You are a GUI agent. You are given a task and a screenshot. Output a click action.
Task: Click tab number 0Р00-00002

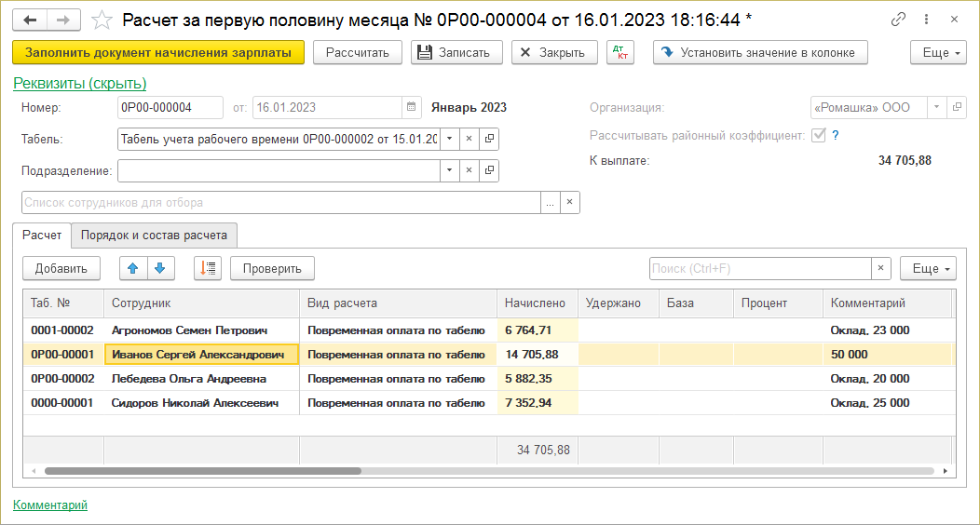[x=62, y=379]
